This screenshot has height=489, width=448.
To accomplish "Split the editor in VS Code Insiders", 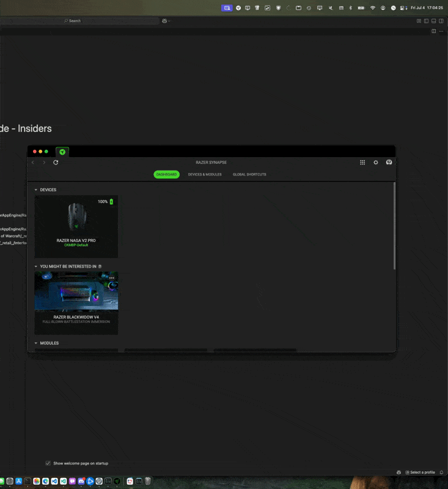I will pyautogui.click(x=434, y=31).
